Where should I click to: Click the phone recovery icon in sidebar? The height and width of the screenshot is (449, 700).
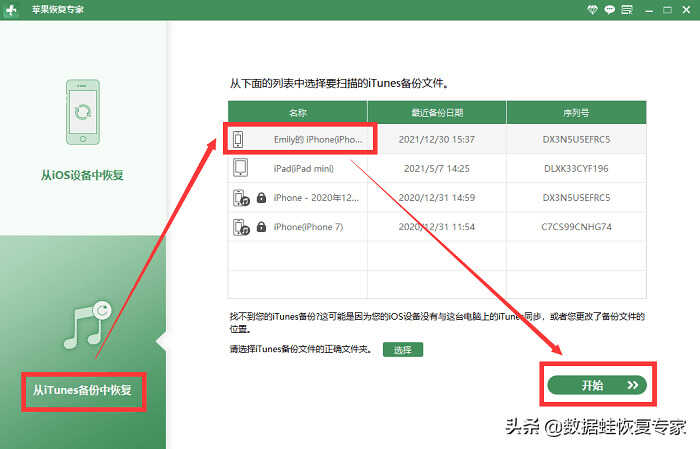pyautogui.click(x=83, y=112)
